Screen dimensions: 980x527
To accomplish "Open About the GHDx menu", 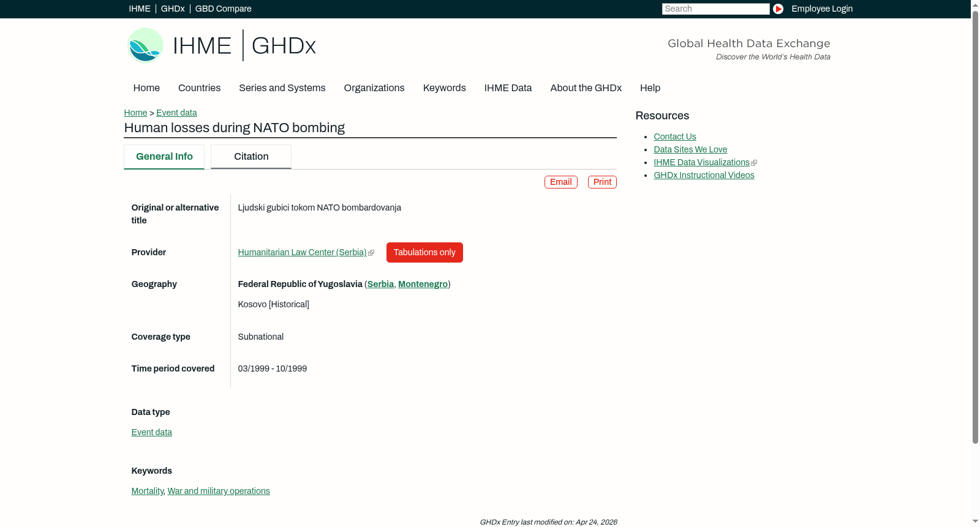I will pyautogui.click(x=586, y=88).
